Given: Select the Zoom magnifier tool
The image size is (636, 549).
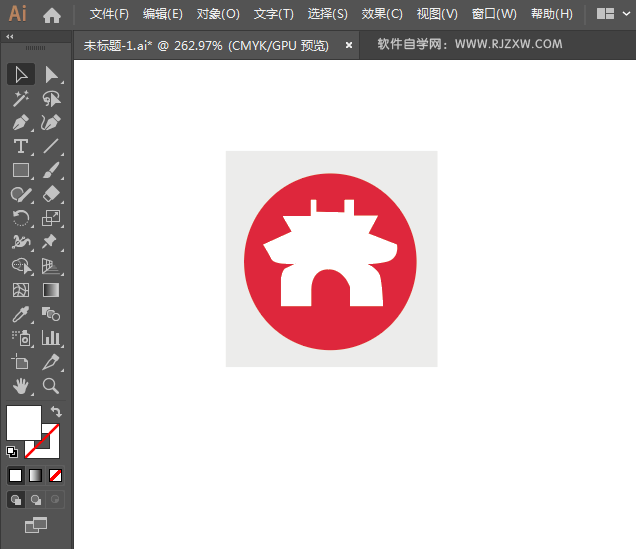Looking at the screenshot, I should point(51,386).
